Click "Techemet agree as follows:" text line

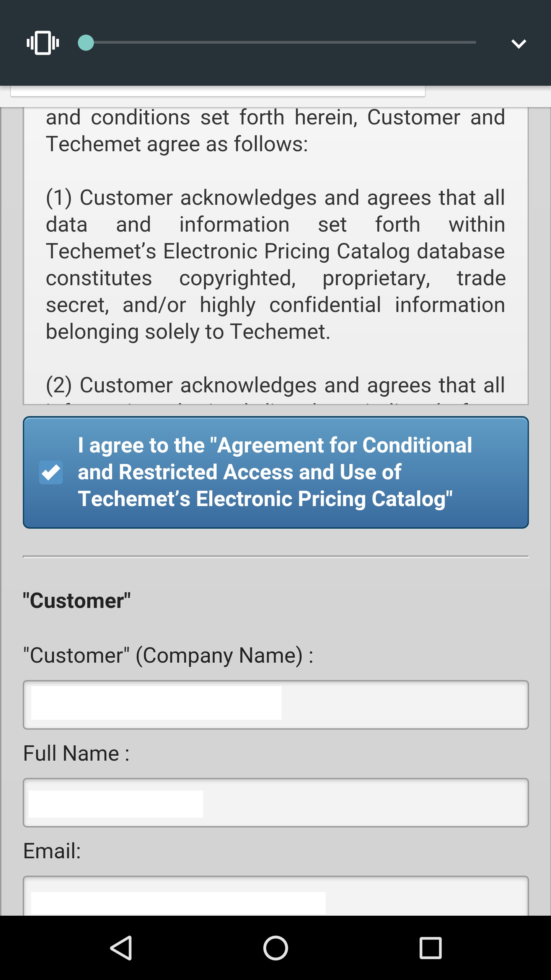[177, 144]
